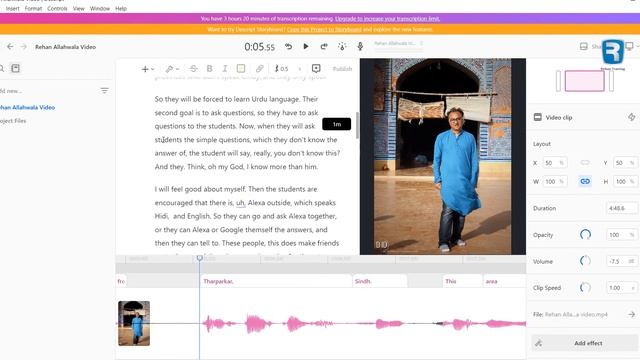
Task: Apply the yellow highlight swatch
Action: 241,69
